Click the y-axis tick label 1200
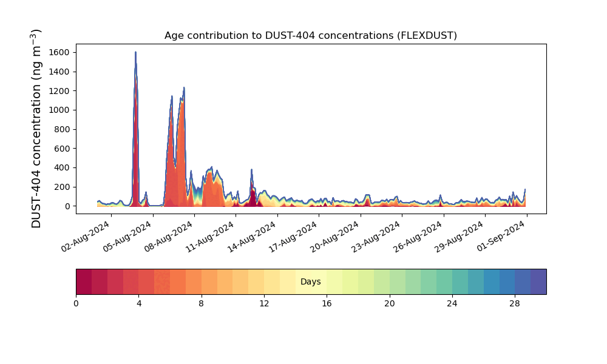The width and height of the screenshot is (607, 364). 59,91
